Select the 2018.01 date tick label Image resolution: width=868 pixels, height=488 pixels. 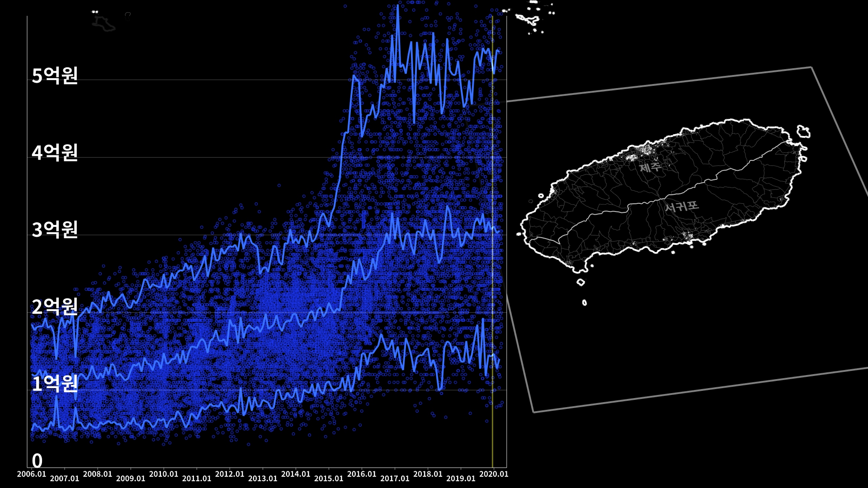point(428,474)
